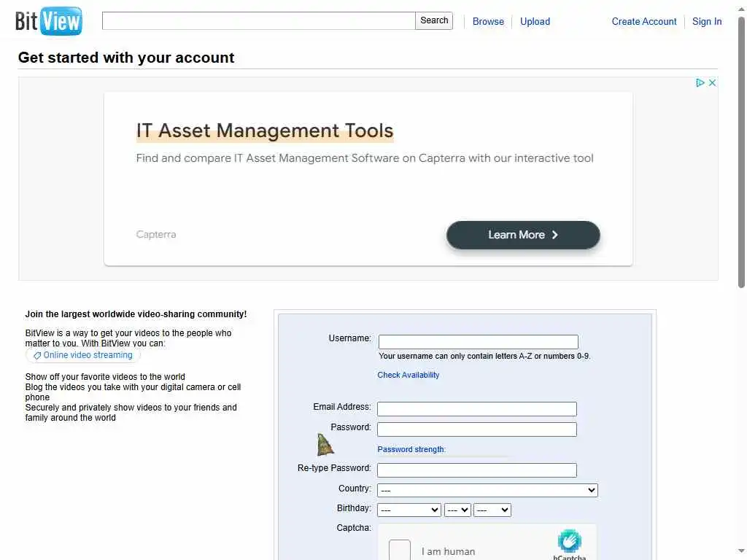Image resolution: width=747 pixels, height=560 pixels.
Task: Click the scrollbar down arrow
Action: (x=741, y=553)
